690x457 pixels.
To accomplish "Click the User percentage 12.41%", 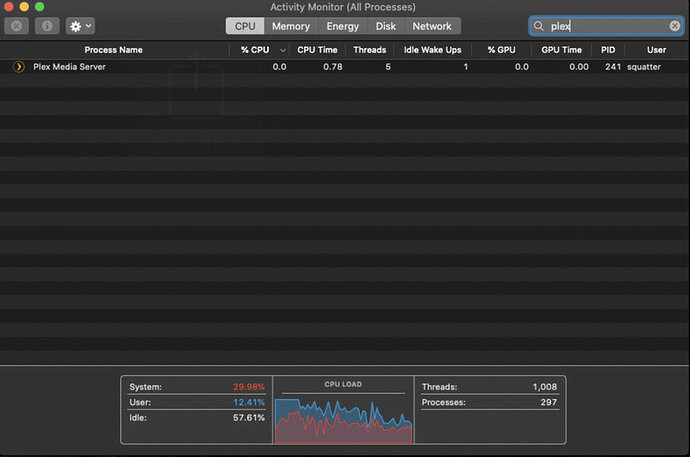I will tap(249, 402).
